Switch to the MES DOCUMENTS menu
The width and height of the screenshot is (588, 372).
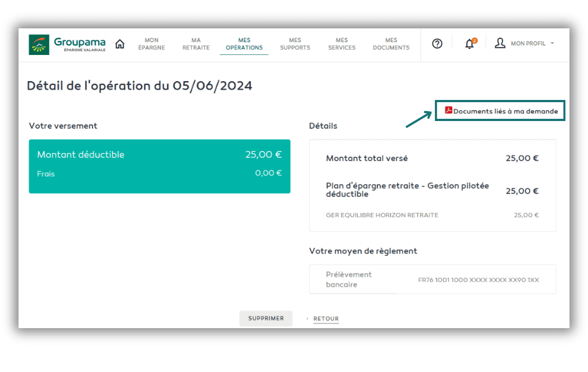click(x=391, y=44)
